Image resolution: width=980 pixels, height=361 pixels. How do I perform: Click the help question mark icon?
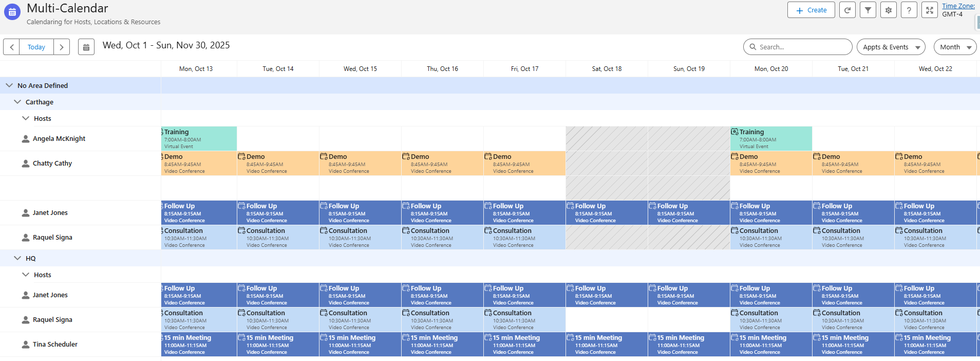909,10
